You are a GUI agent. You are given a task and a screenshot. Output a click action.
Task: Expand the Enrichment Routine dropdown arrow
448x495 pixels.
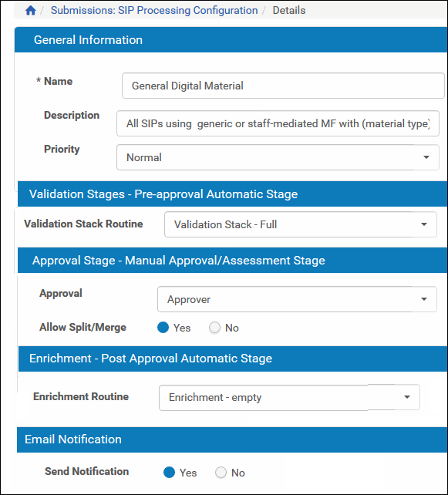coord(407,397)
